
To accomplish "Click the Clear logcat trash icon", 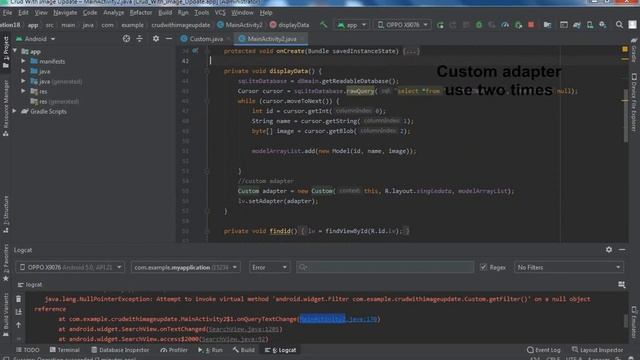I will point(18,299).
